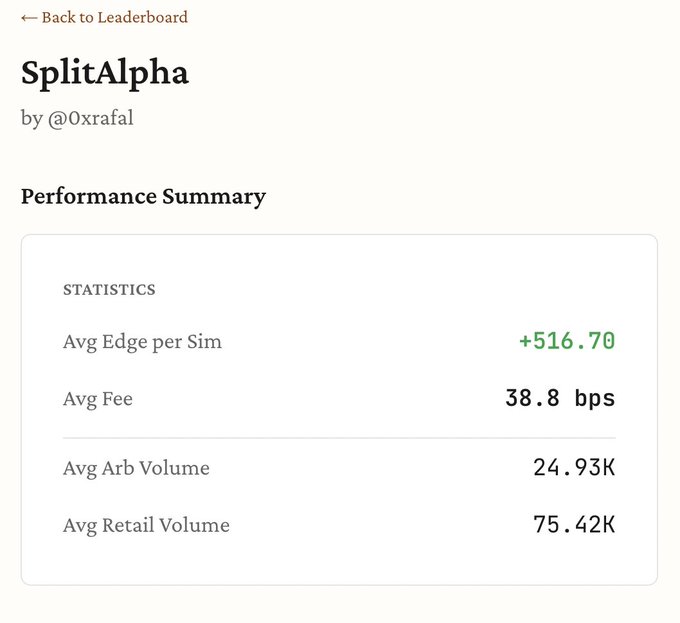Select the 75.42K retail volume value
This screenshot has height=623, width=680.
tap(573, 525)
